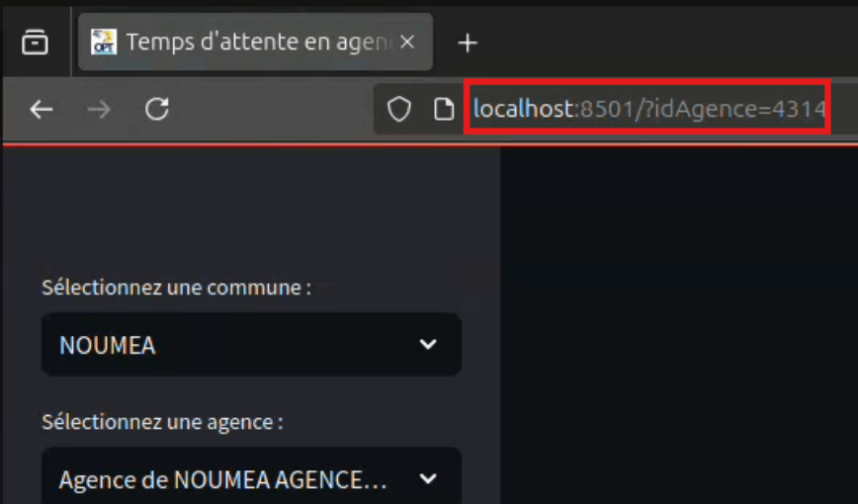Open the tracking protection shield panel
The height and width of the screenshot is (504, 858).
(398, 109)
